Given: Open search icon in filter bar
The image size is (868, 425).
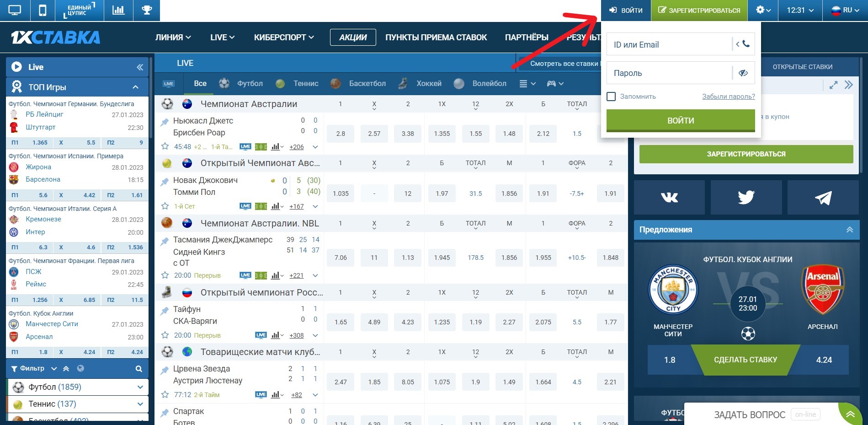Looking at the screenshot, I should click(139, 369).
